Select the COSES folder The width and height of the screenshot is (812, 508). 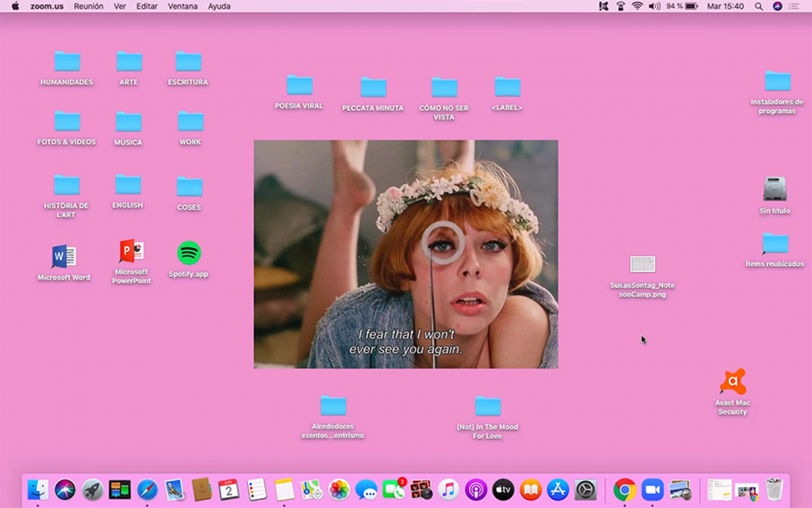pyautogui.click(x=189, y=193)
